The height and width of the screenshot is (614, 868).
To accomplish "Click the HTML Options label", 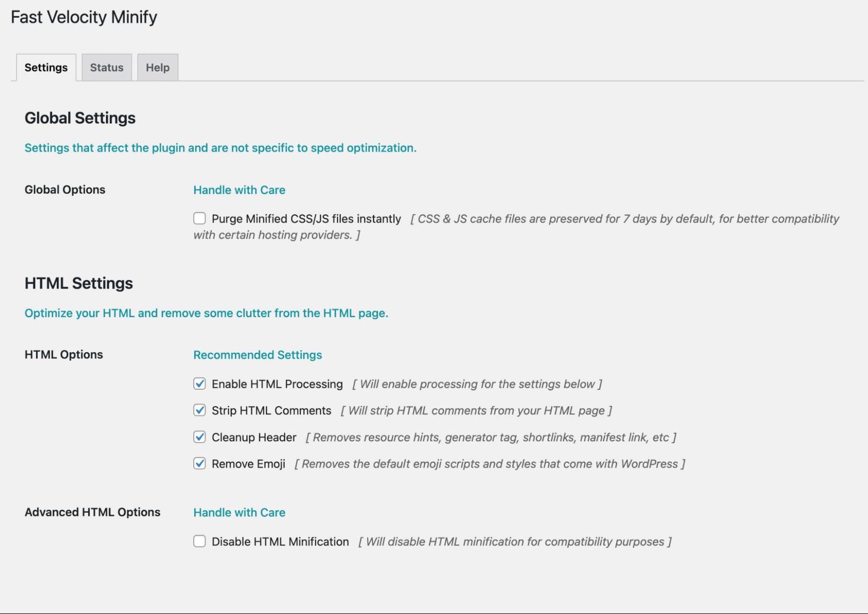I will coord(63,354).
